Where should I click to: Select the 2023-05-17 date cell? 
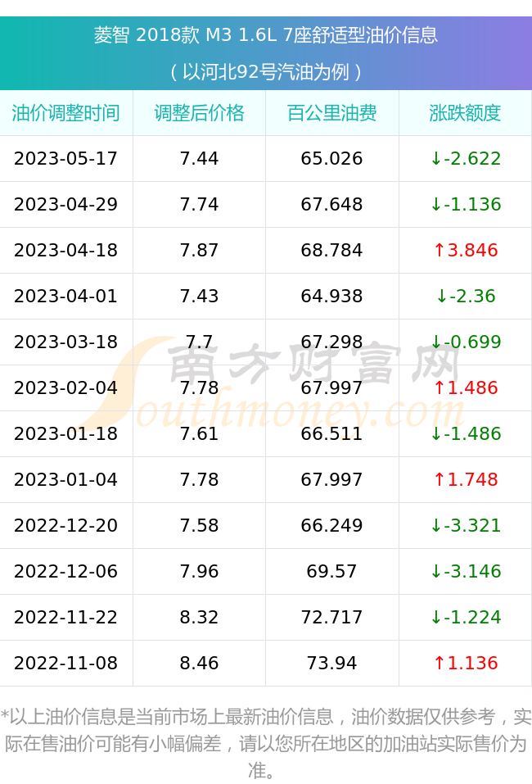coord(66,158)
